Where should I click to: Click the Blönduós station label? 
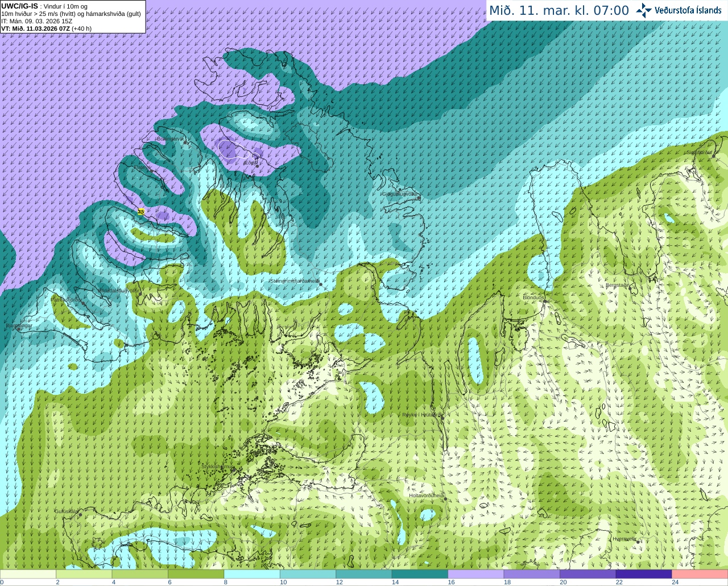pos(533,298)
